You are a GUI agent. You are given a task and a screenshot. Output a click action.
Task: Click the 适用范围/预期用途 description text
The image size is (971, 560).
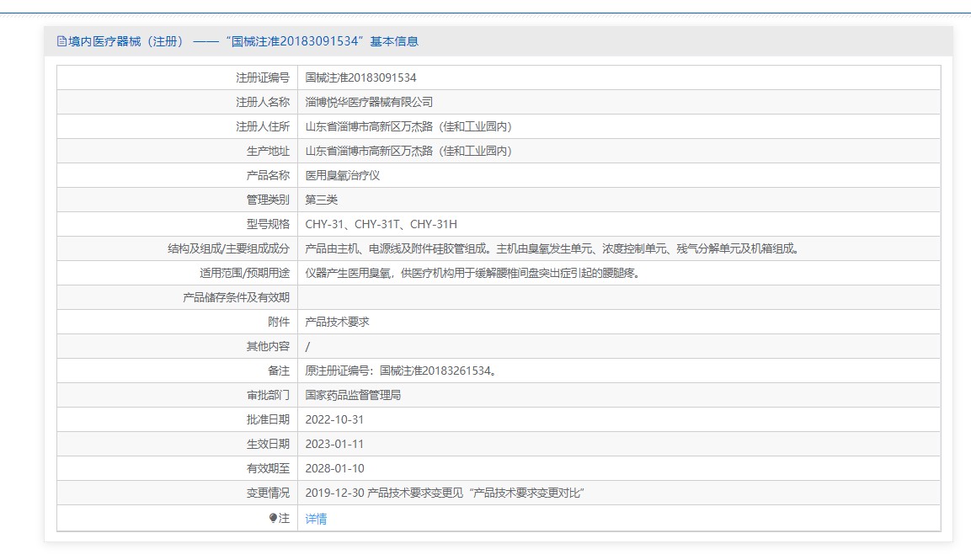(472, 273)
